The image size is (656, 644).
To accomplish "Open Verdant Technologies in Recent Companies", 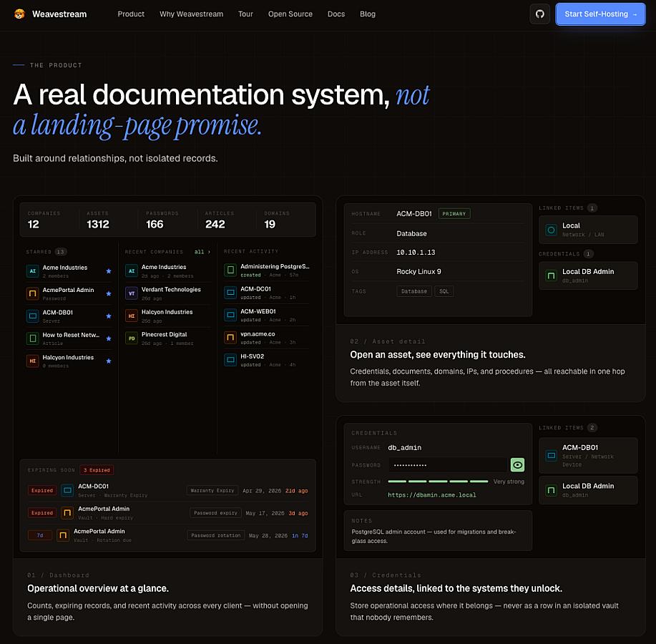I will click(167, 293).
